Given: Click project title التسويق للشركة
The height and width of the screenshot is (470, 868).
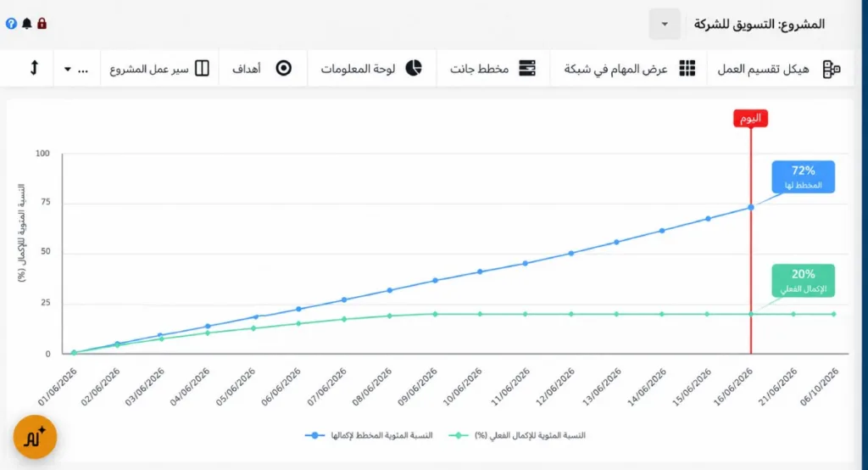Looking at the screenshot, I should (x=732, y=24).
